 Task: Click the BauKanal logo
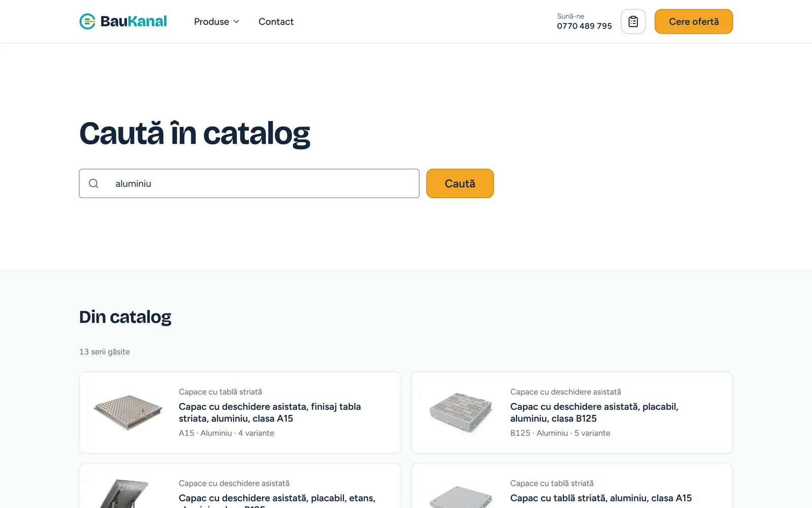click(123, 21)
